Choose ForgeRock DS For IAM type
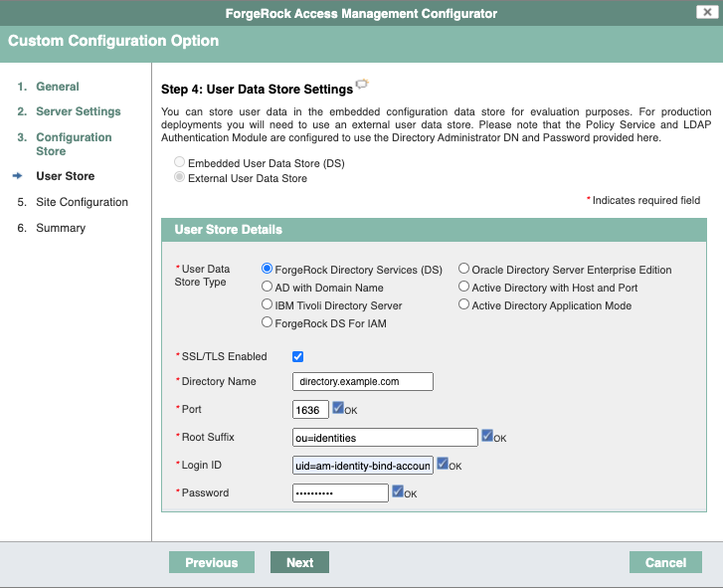This screenshot has width=723, height=588. (267, 322)
